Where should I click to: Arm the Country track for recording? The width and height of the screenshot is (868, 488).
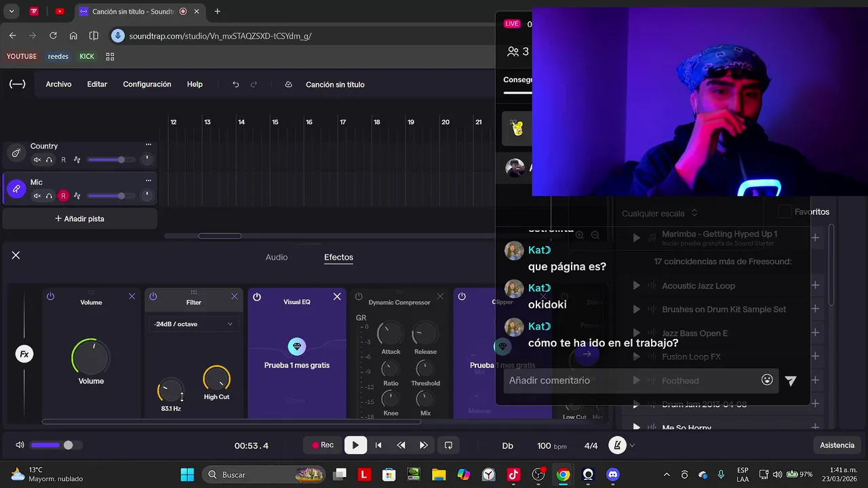click(64, 160)
